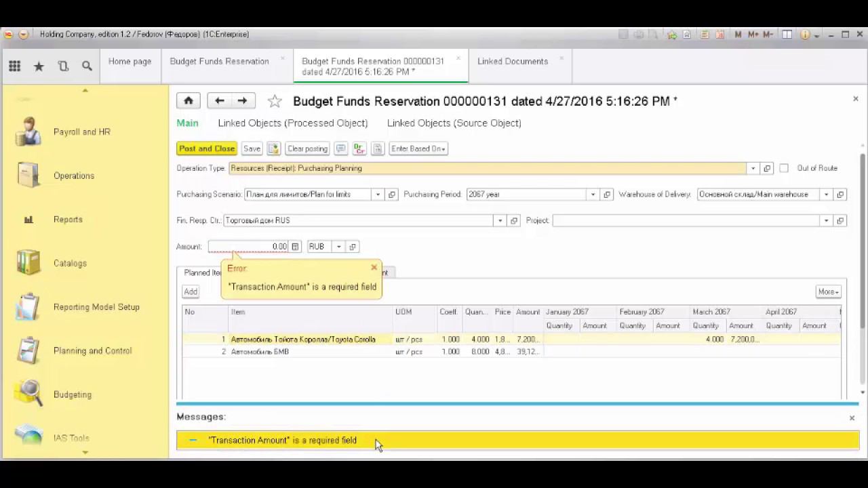Viewport: 868px width, 488px height.
Task: Open the RUB currency dropdown
Action: point(338,247)
